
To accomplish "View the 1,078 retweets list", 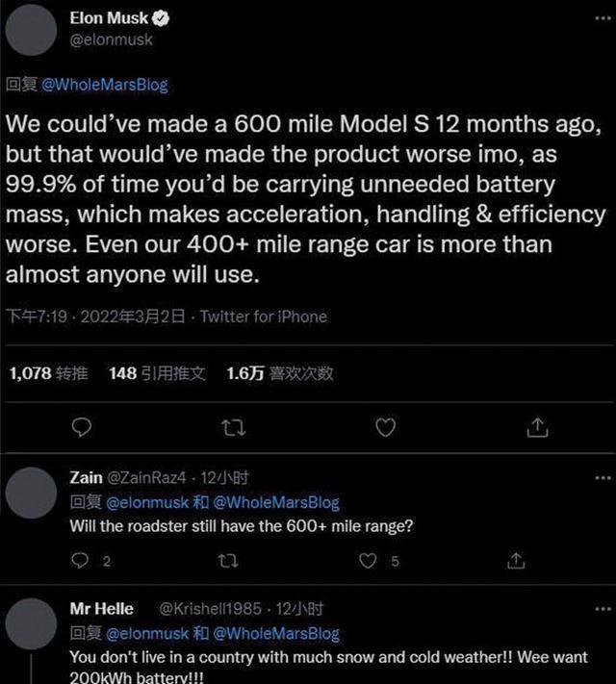I will coord(48,373).
